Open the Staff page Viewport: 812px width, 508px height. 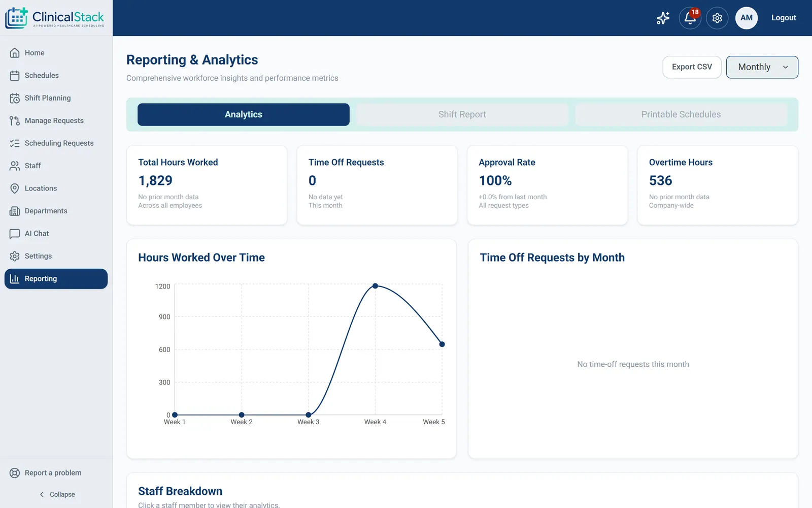point(56,166)
